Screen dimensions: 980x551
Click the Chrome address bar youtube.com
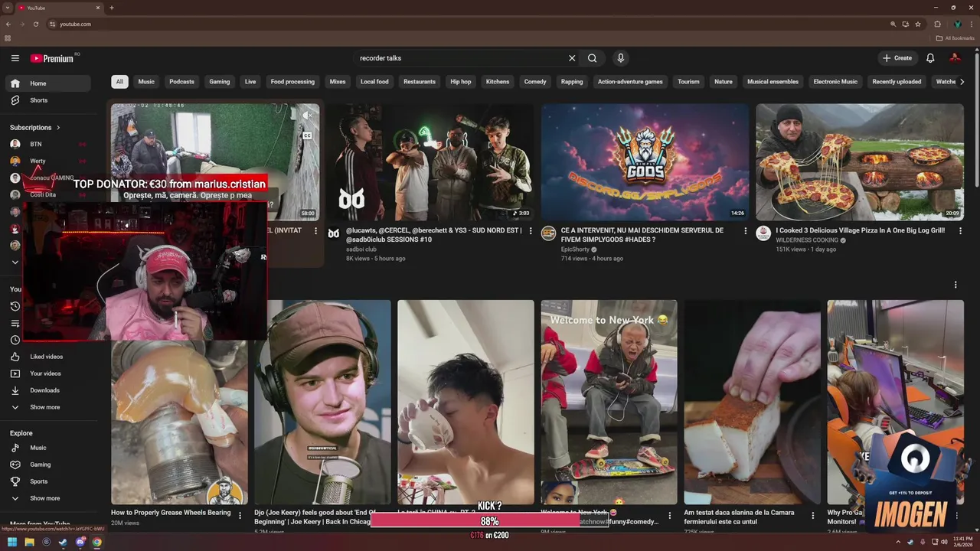click(75, 24)
